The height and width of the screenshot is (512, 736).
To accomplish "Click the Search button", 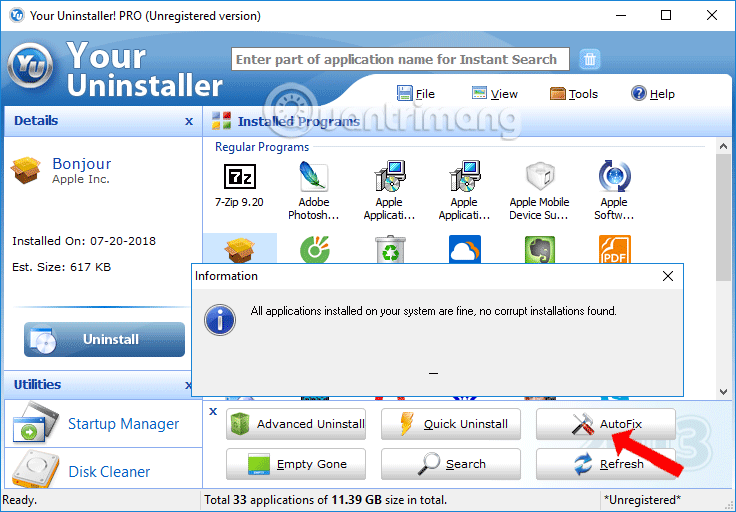I will pyautogui.click(x=451, y=464).
